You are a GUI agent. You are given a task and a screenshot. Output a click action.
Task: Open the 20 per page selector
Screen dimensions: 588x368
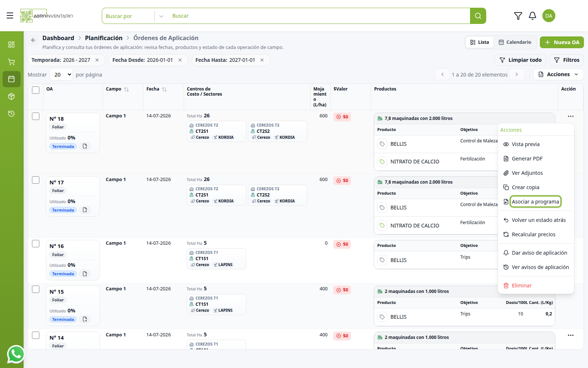(x=61, y=75)
